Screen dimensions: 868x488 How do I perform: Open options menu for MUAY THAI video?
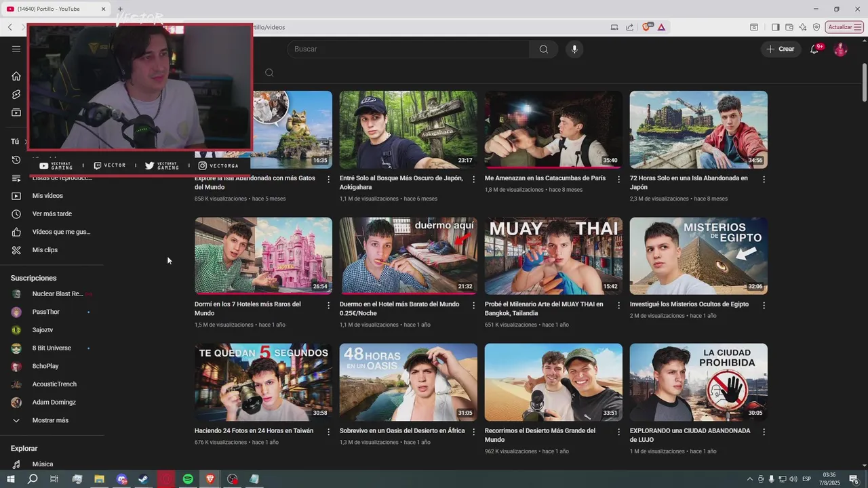coord(618,306)
